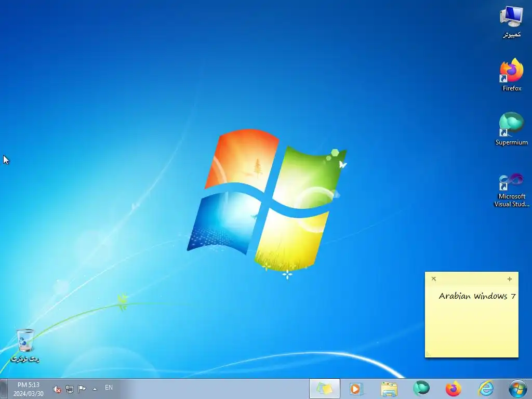The image size is (532, 399).
Task: Select the Microsoft Visual Studio desktop shortcut
Action: click(511, 190)
